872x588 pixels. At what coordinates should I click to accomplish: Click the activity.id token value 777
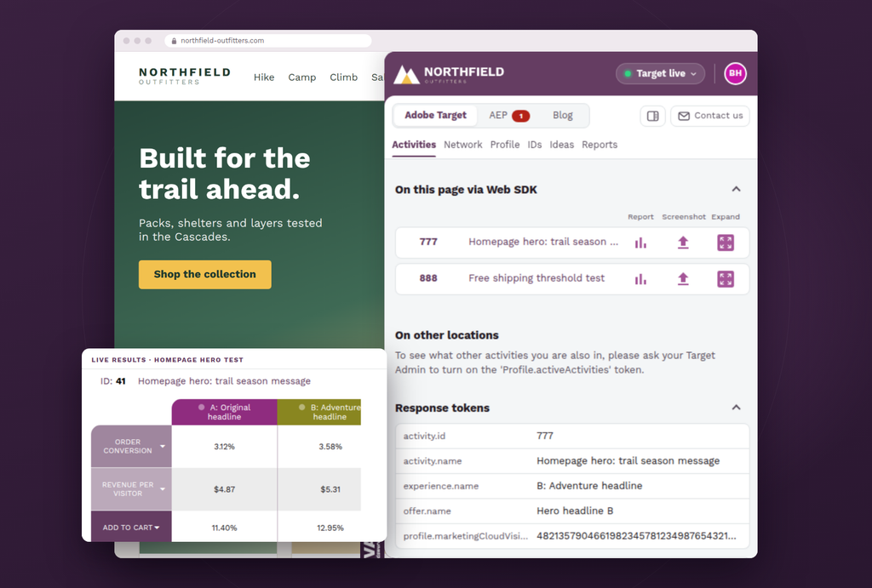(545, 436)
